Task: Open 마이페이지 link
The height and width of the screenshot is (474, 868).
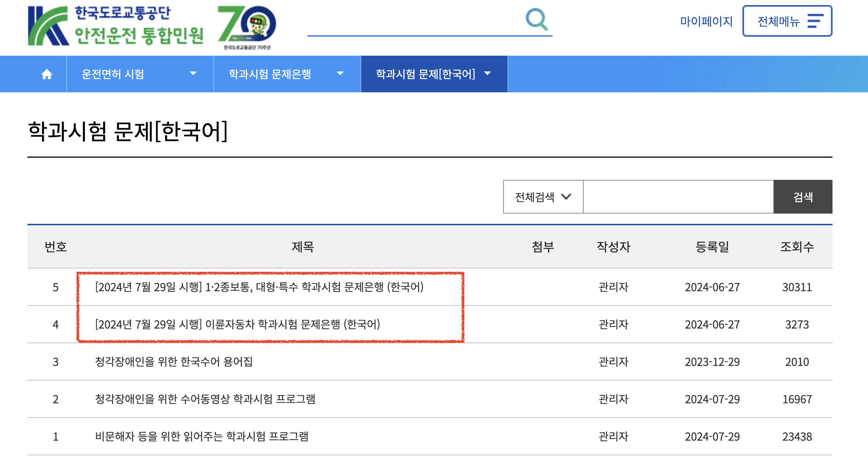Action: (706, 21)
